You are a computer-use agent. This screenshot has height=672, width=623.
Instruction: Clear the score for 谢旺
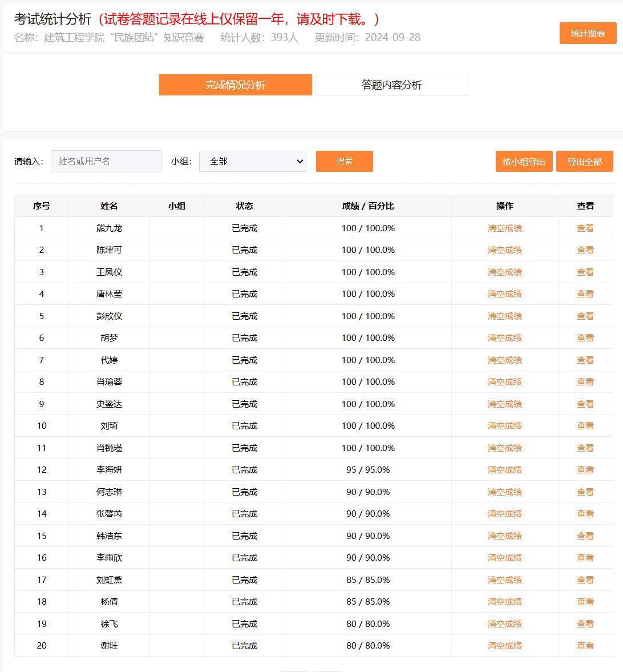pos(504,646)
